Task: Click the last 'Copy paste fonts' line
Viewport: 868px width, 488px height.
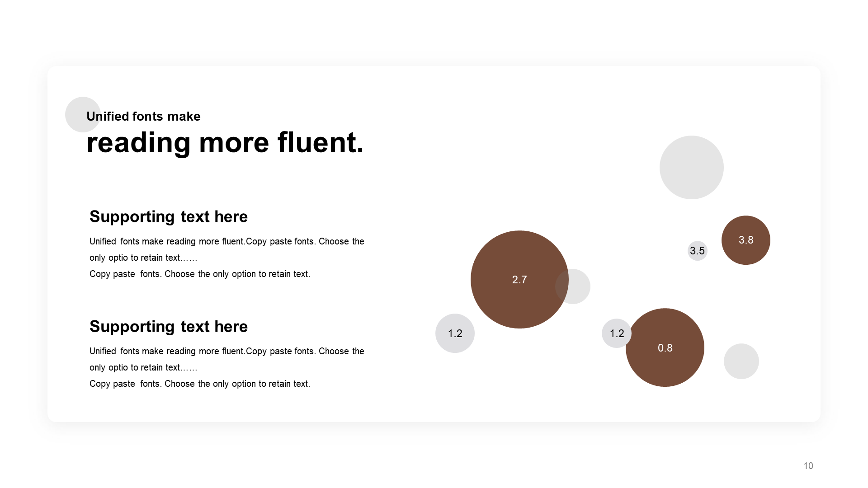Action: (x=200, y=384)
